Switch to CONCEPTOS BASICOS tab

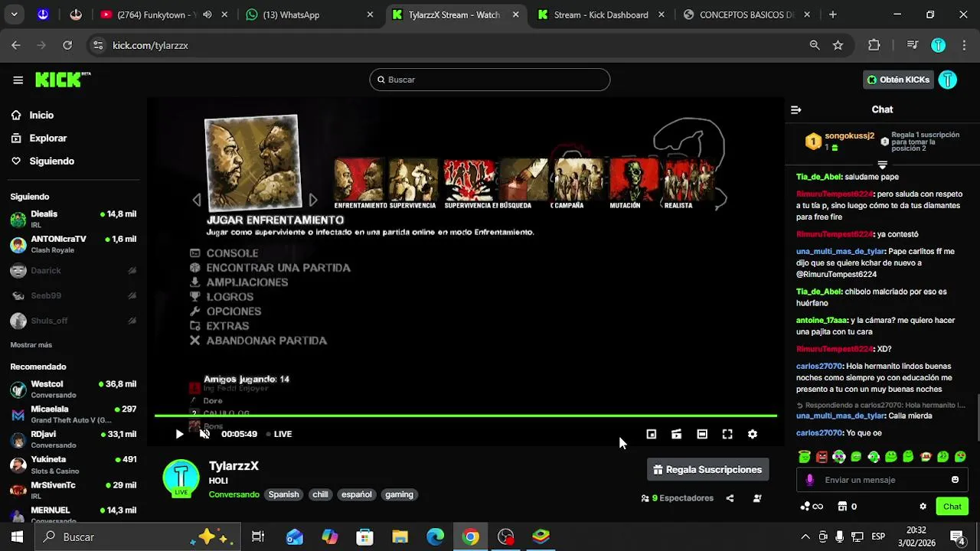coord(746,15)
